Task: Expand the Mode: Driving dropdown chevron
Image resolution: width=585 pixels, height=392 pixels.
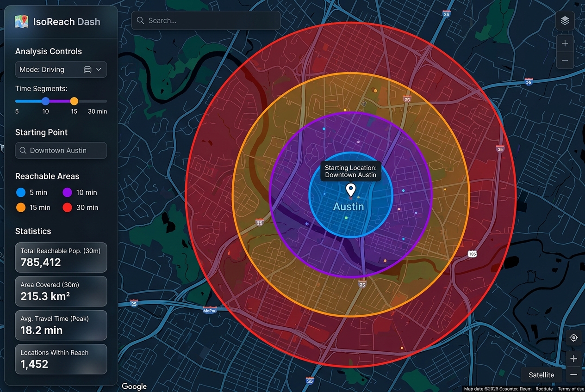Action: click(99, 69)
